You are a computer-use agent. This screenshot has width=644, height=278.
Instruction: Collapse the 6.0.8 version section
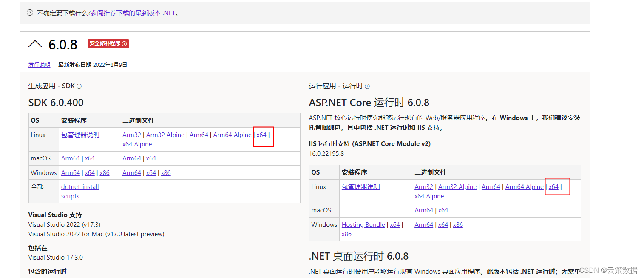(x=35, y=43)
